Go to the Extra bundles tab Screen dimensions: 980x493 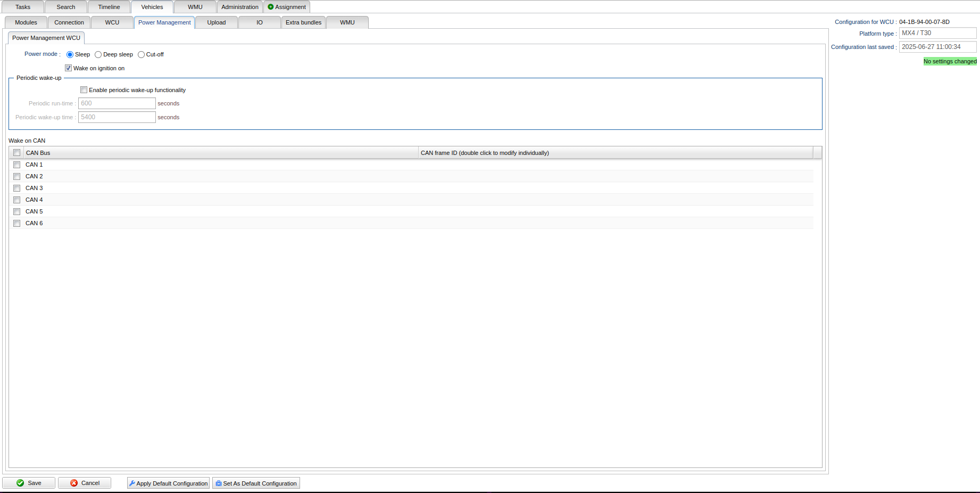tap(303, 22)
